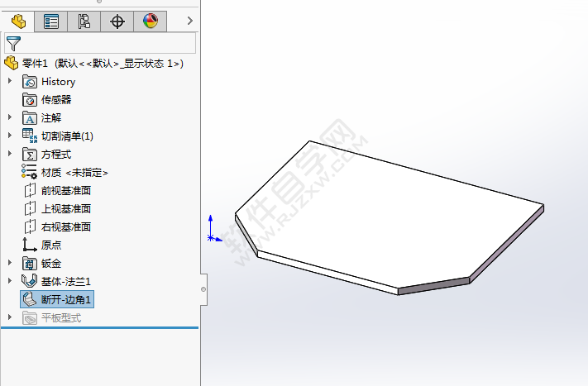Click the tree filter input field
Image resolution: width=588 pixels, height=386 pixels.
(x=108, y=43)
